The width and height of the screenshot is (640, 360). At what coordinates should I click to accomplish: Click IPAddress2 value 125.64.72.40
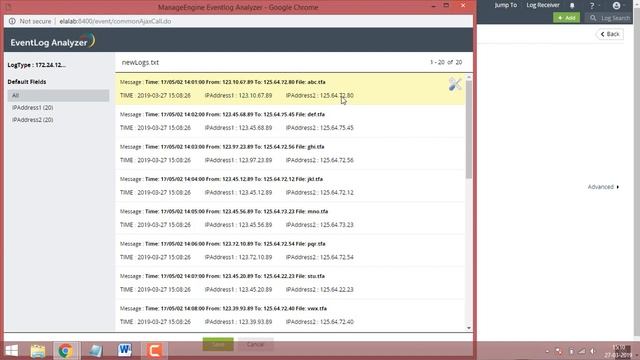coord(337,322)
